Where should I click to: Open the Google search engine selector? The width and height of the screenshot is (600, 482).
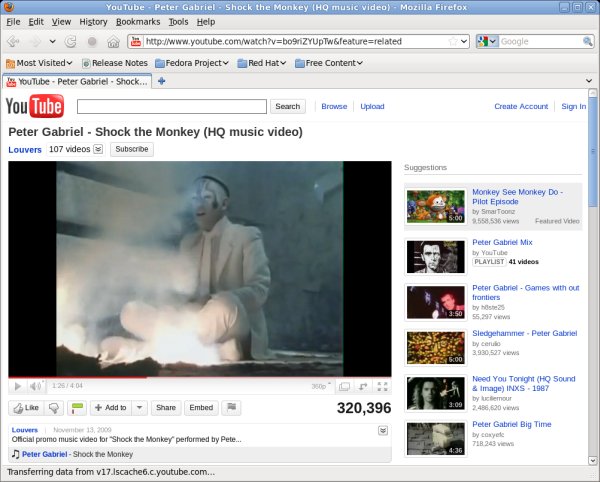click(x=487, y=41)
